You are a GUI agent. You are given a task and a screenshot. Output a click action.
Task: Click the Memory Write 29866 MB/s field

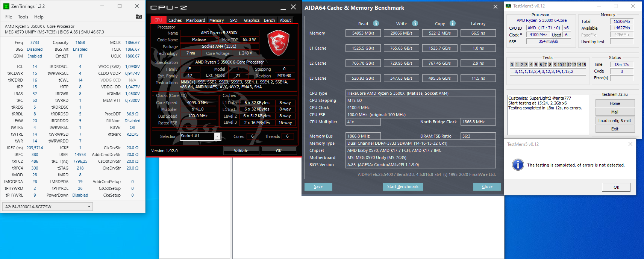(401, 33)
